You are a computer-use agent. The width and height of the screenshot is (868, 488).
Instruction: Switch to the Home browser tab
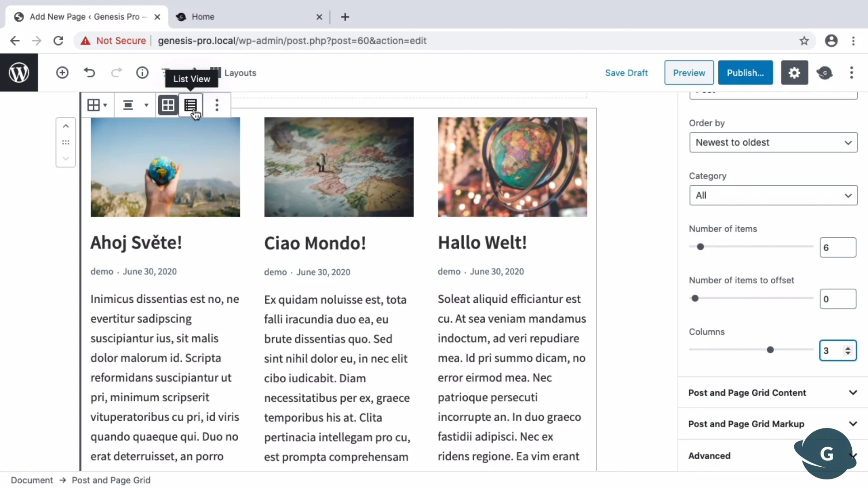203,17
